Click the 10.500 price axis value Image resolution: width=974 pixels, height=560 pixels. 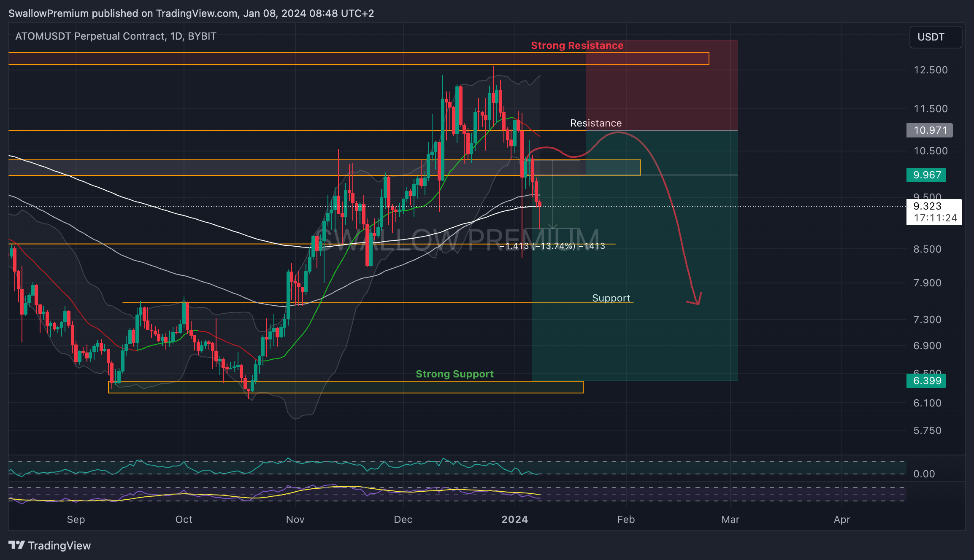pos(931,151)
